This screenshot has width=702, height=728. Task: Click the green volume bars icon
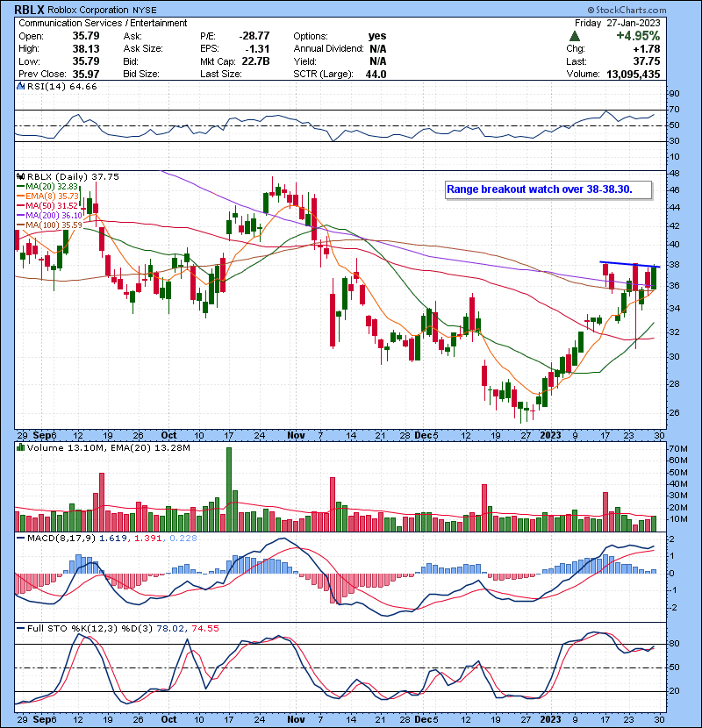click(21, 450)
